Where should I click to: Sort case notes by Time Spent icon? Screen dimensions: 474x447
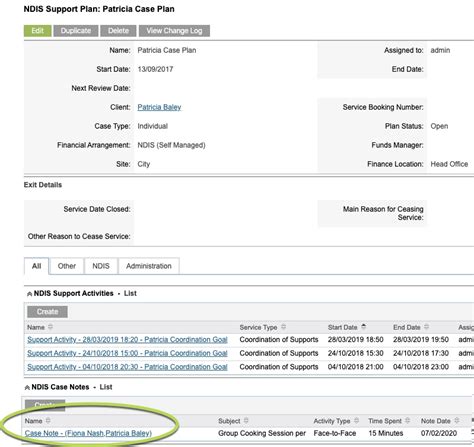pyautogui.click(x=407, y=421)
